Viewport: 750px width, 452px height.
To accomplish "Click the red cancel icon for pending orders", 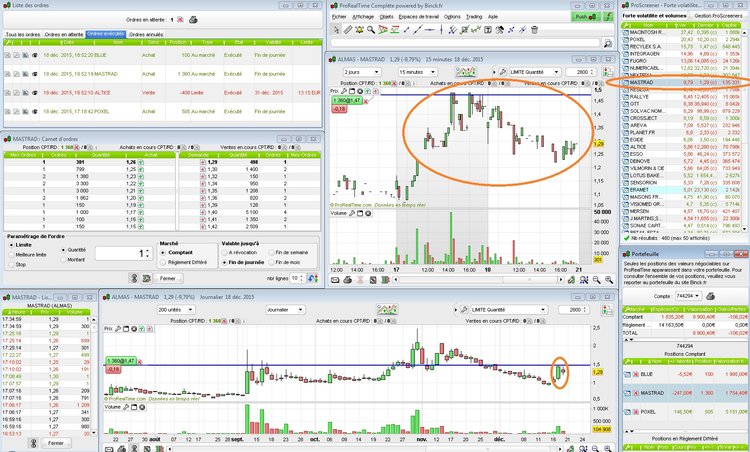I will coord(180,20).
